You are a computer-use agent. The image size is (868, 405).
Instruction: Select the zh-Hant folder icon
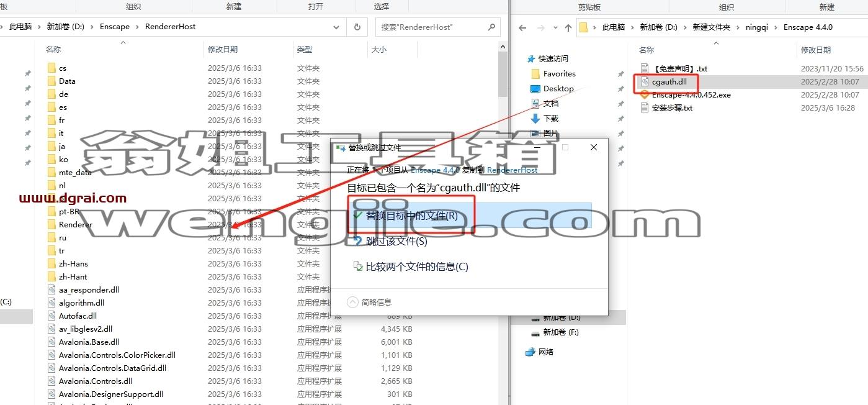pyautogui.click(x=52, y=277)
